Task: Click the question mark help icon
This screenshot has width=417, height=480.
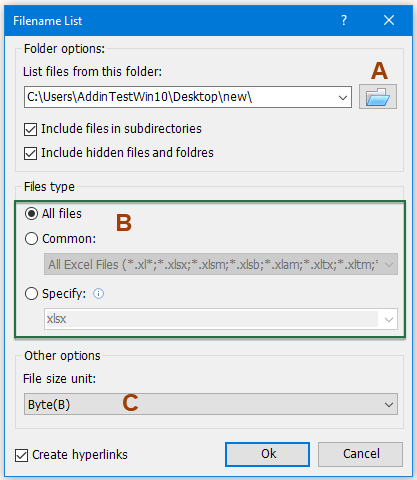Action: pos(344,20)
